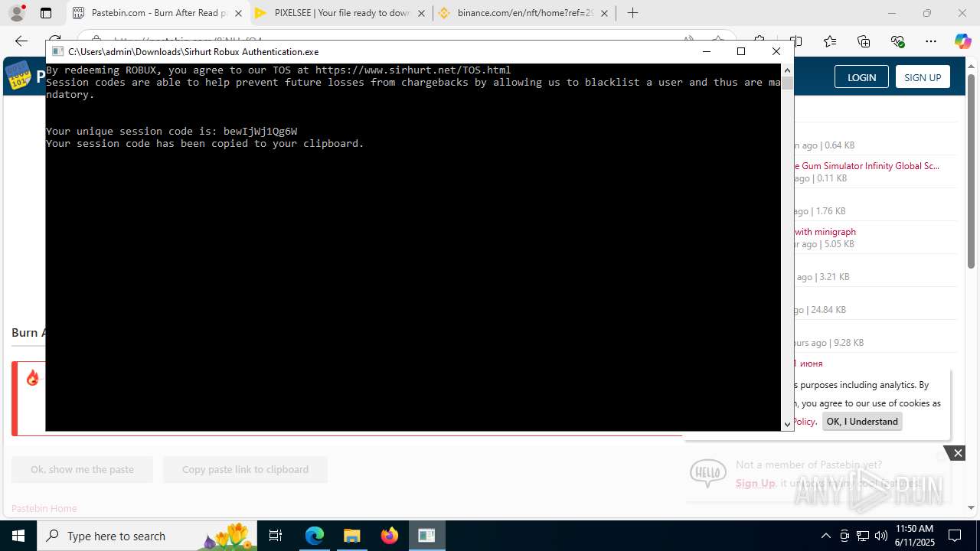Open Firefox from taskbar

[389, 536]
